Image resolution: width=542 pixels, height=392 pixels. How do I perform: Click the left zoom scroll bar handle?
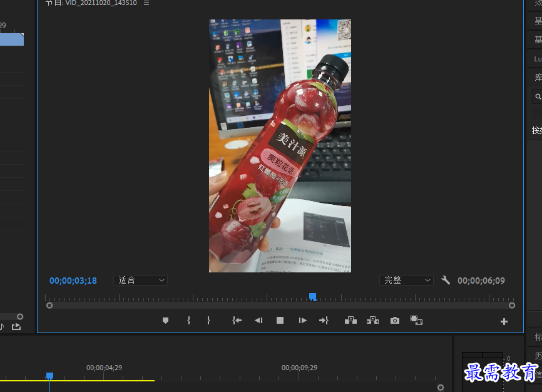[49, 306]
